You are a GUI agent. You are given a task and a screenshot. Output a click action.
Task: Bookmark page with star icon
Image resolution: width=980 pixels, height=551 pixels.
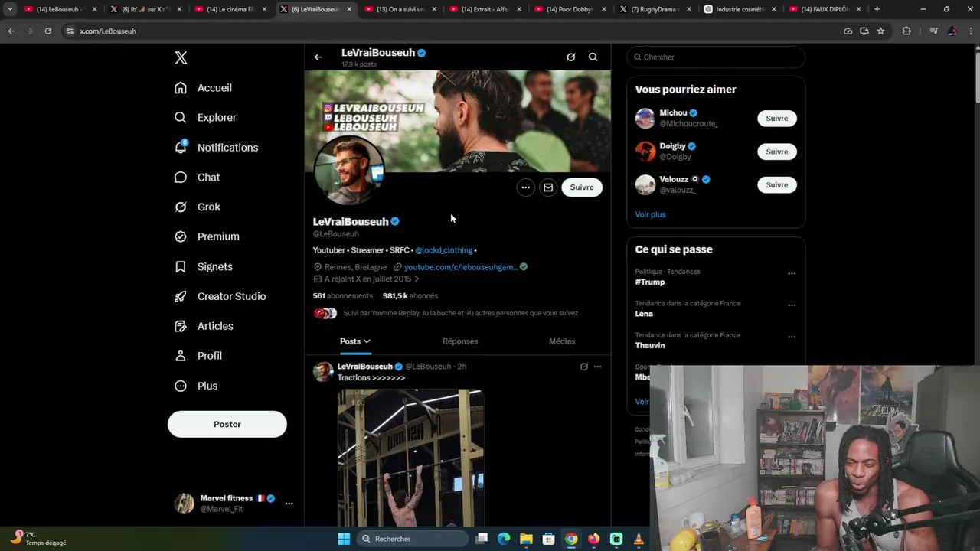(880, 31)
